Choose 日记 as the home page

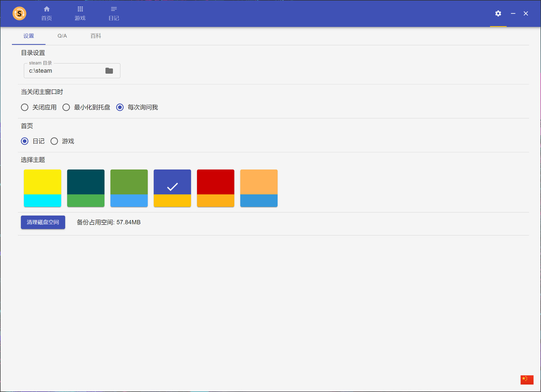(x=33, y=141)
